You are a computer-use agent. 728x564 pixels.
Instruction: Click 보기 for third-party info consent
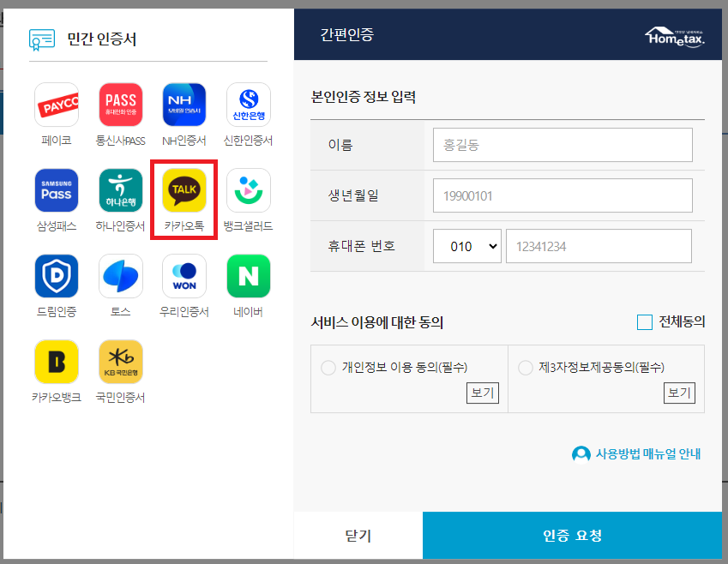pyautogui.click(x=679, y=393)
